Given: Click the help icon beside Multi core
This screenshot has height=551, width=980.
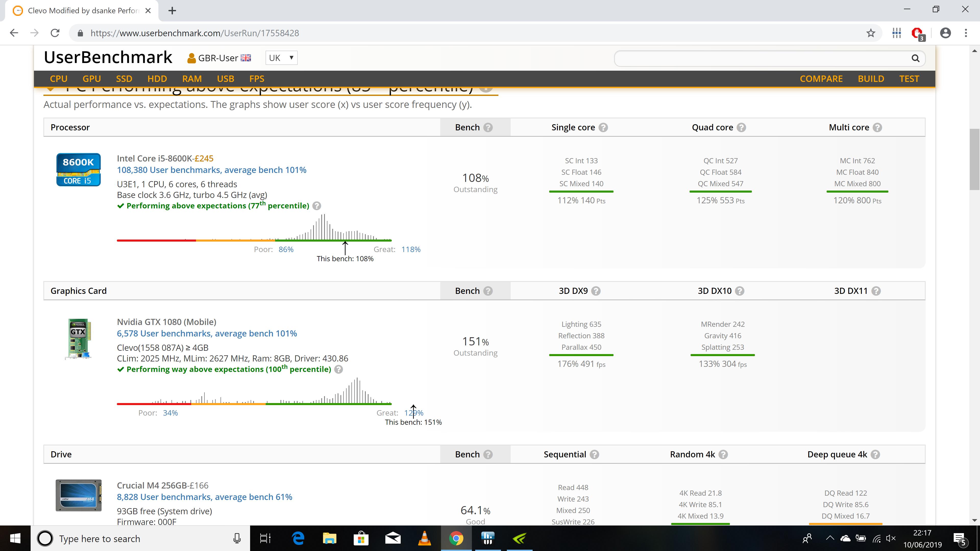Looking at the screenshot, I should click(877, 127).
